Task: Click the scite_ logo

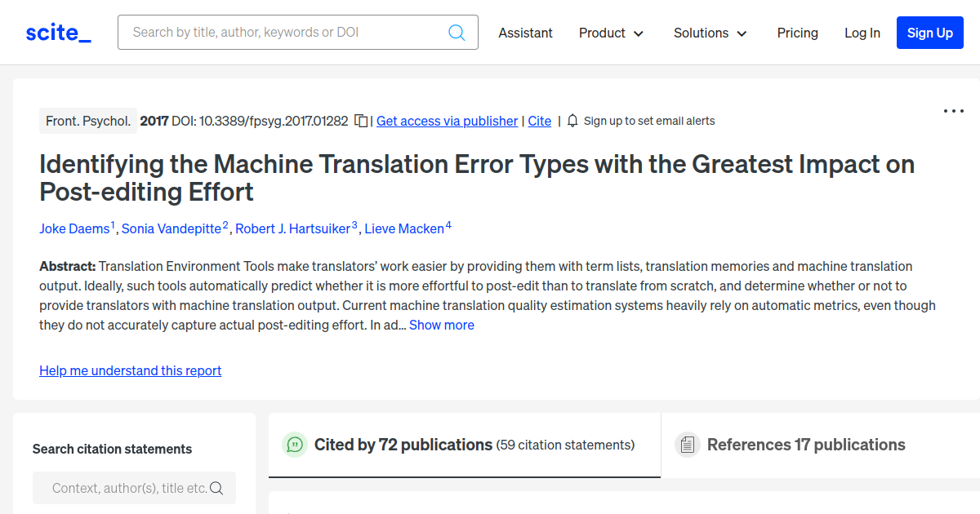Action: coord(59,33)
